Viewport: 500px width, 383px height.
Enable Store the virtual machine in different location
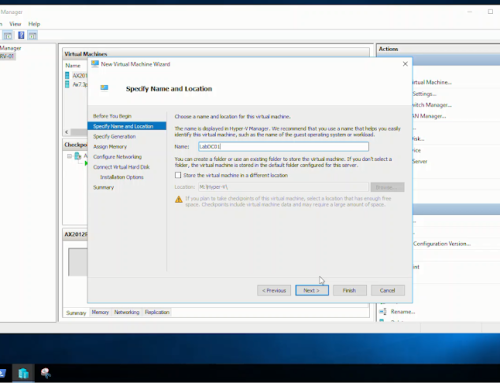click(x=178, y=175)
